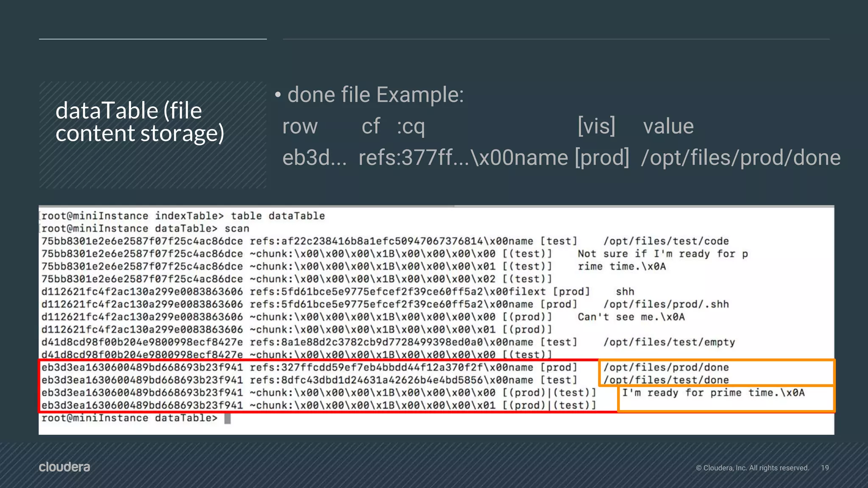868x488 pixels.
Task: Click the terminal value "/opt/files/test/code"
Action: [666, 241]
